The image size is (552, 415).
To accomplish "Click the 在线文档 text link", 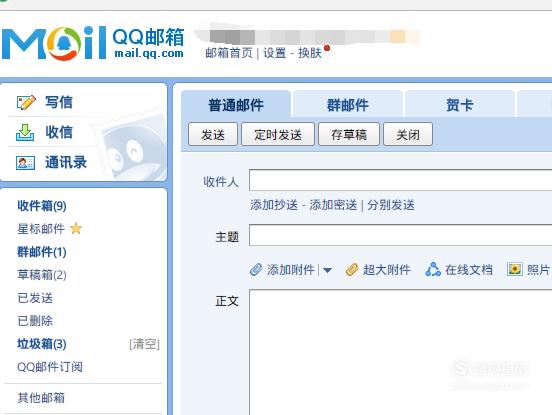I will pos(469,270).
